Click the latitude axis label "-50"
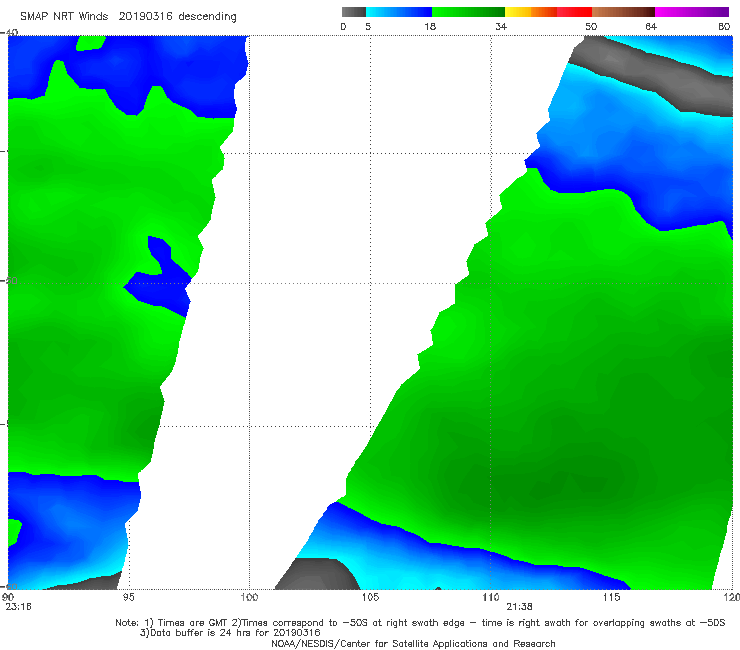Image resolution: width=740 pixels, height=650 pixels. coord(9,281)
